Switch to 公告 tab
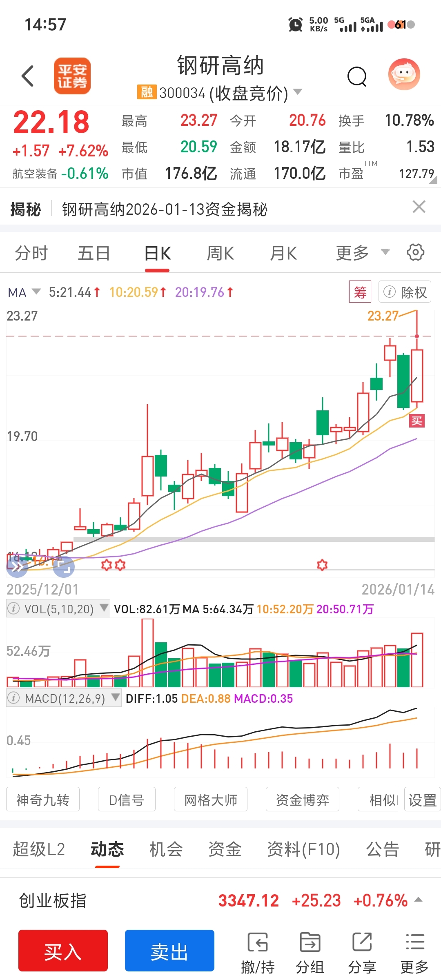 383,849
